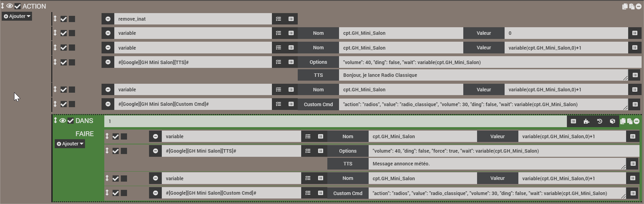Edit TTS text 'Message annonce météo.'

pyautogui.click(x=497, y=164)
